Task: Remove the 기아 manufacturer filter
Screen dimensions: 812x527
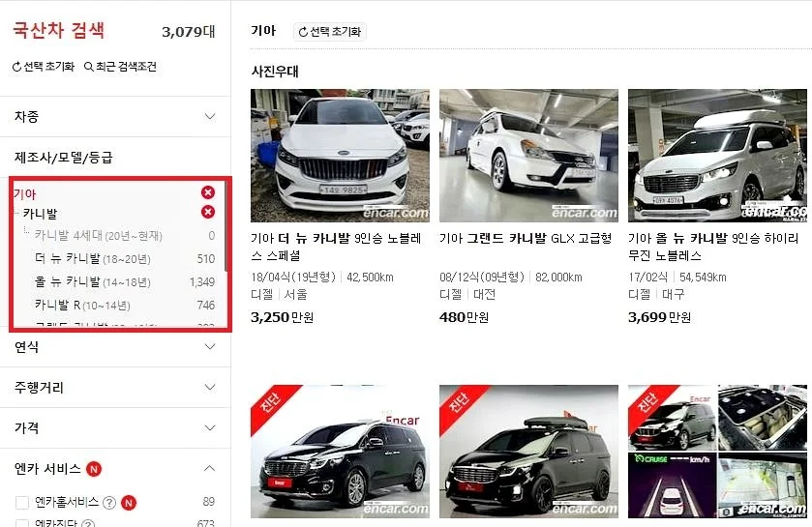Action: pyautogui.click(x=208, y=192)
